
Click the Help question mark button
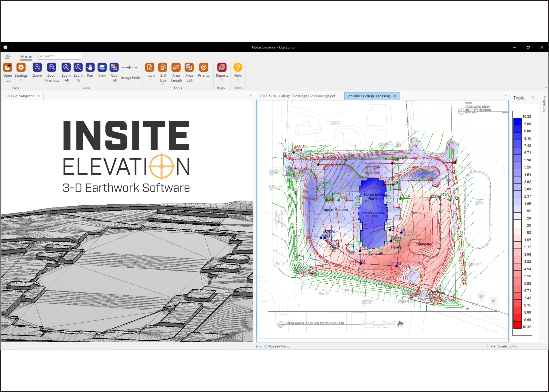(x=238, y=68)
